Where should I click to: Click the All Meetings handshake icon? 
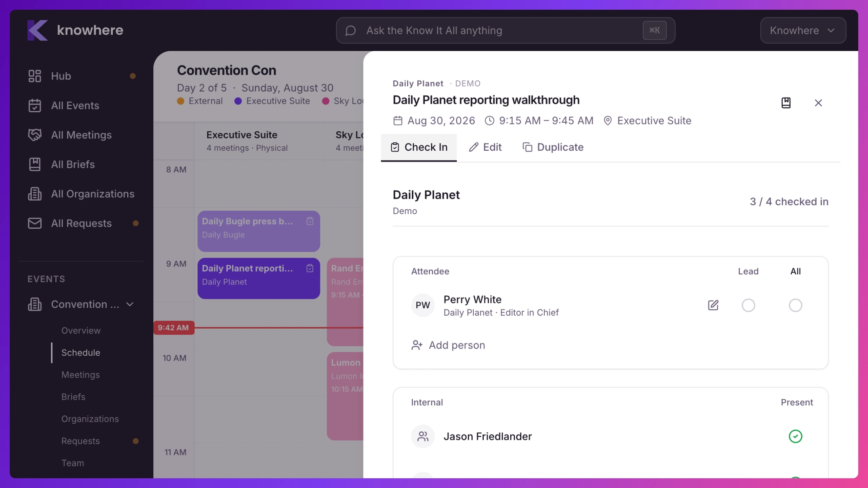(35, 135)
